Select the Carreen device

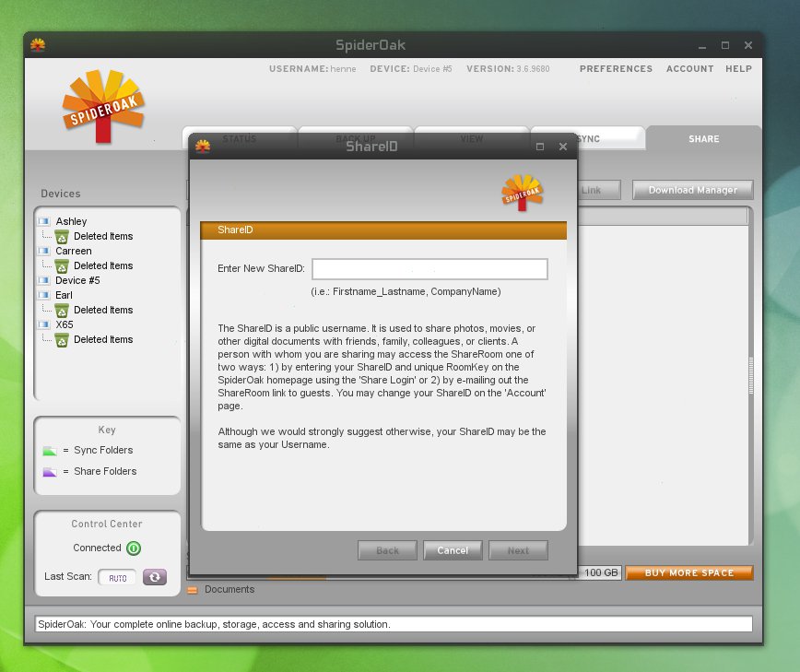(74, 251)
